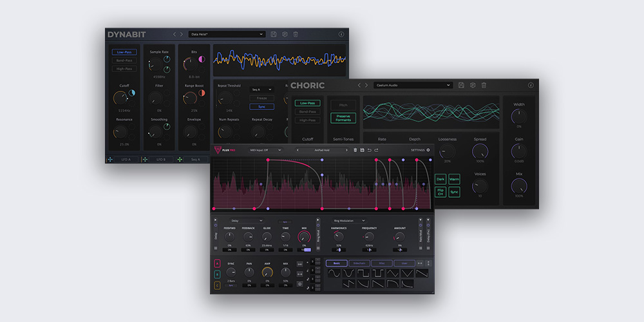Image resolution: width=644 pixels, height=322 pixels.
Task: Click the trash icon in Flux Pro toolbar
Action: coord(355,150)
